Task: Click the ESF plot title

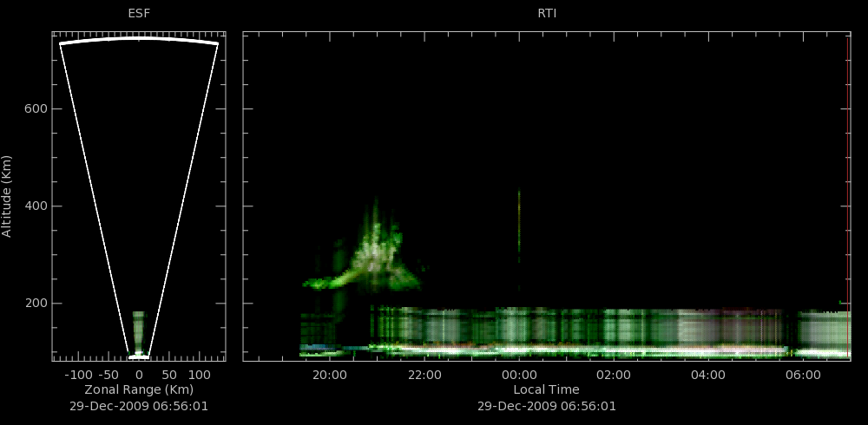Action: 139,13
